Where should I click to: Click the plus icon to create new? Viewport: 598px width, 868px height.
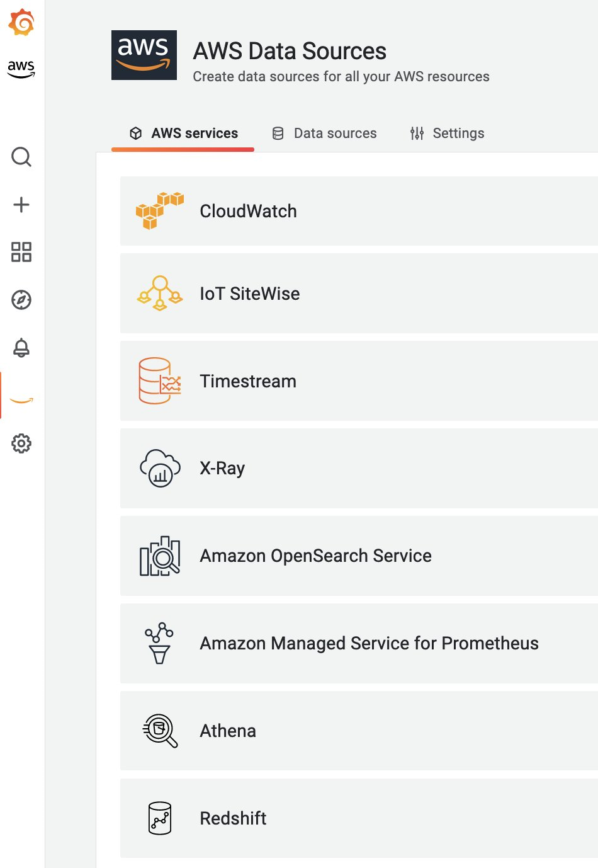point(22,204)
